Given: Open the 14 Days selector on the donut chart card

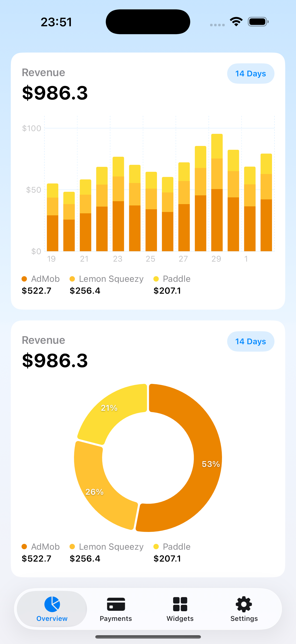Looking at the screenshot, I should (250, 341).
